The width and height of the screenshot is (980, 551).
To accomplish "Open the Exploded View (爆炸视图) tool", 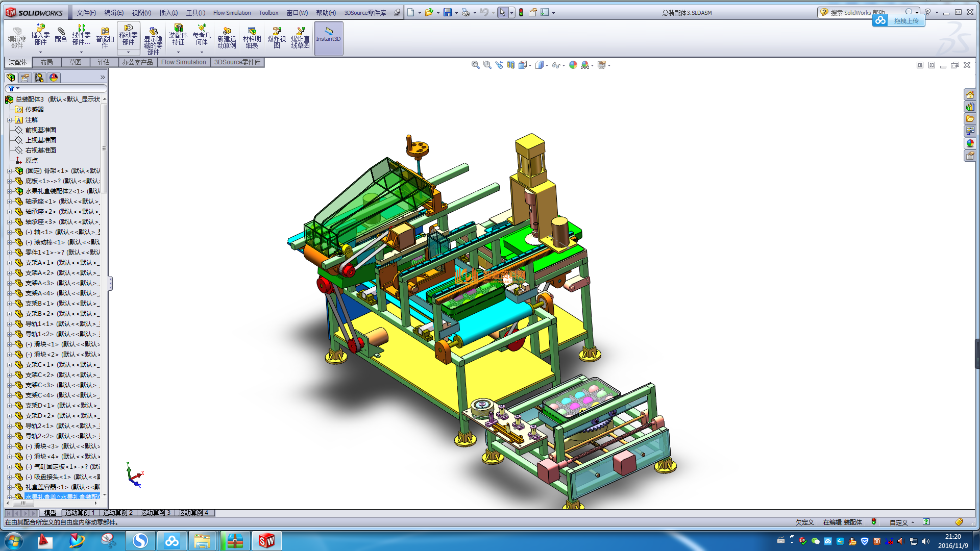I will click(277, 38).
